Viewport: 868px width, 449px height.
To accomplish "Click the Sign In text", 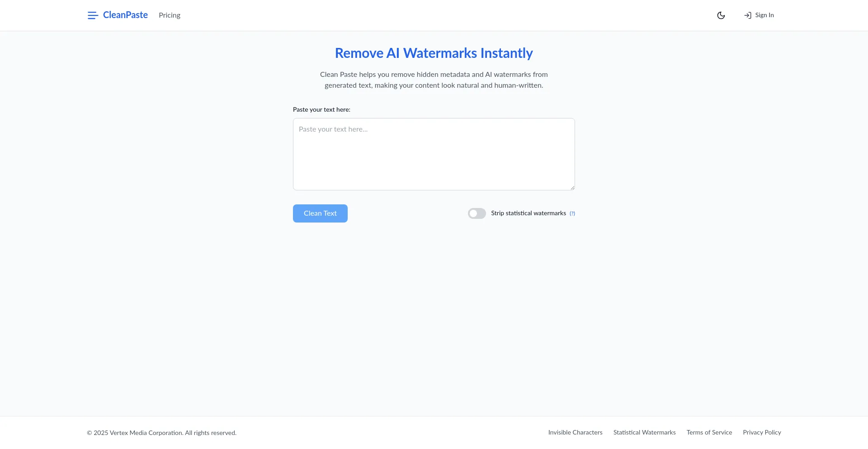I will (764, 15).
